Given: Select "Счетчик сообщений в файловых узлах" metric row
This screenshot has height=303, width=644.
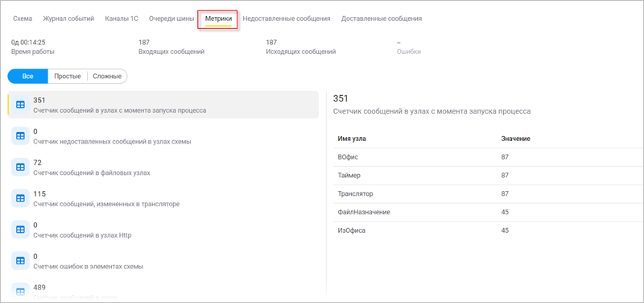Looking at the screenshot, I should click(x=163, y=168).
